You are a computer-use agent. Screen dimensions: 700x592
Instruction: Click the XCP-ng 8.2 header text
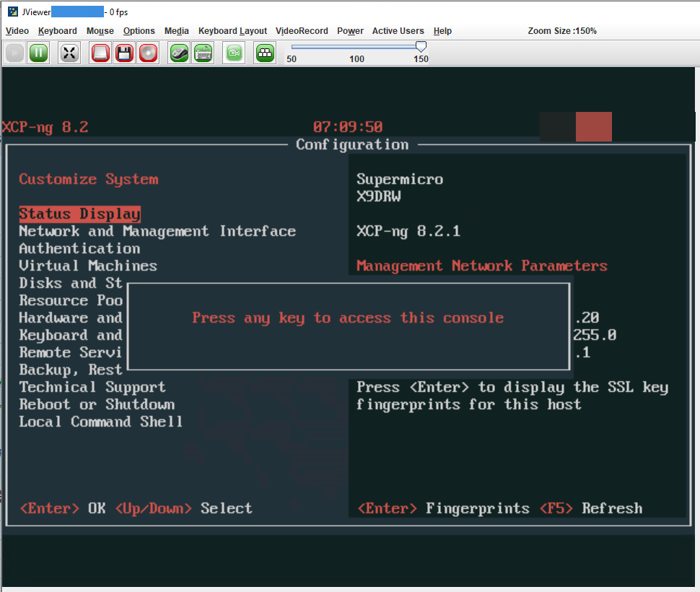pyautogui.click(x=45, y=127)
